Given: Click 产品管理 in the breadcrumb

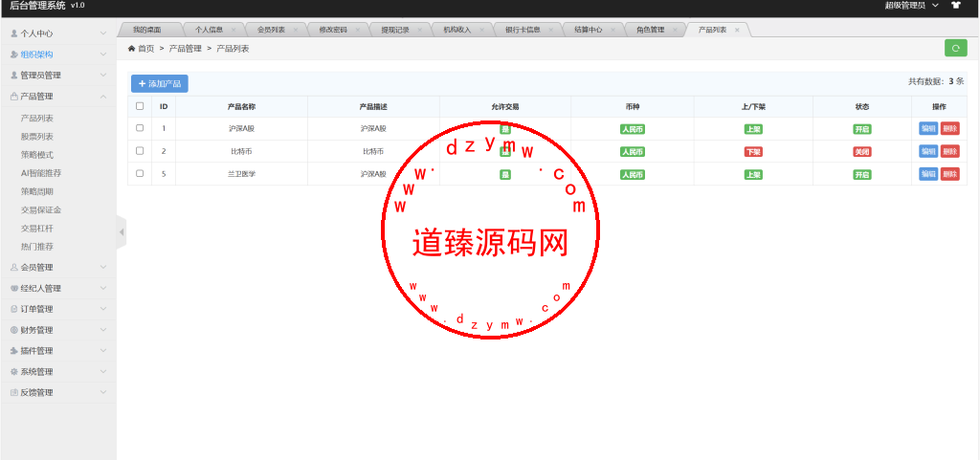Looking at the screenshot, I should [x=186, y=48].
